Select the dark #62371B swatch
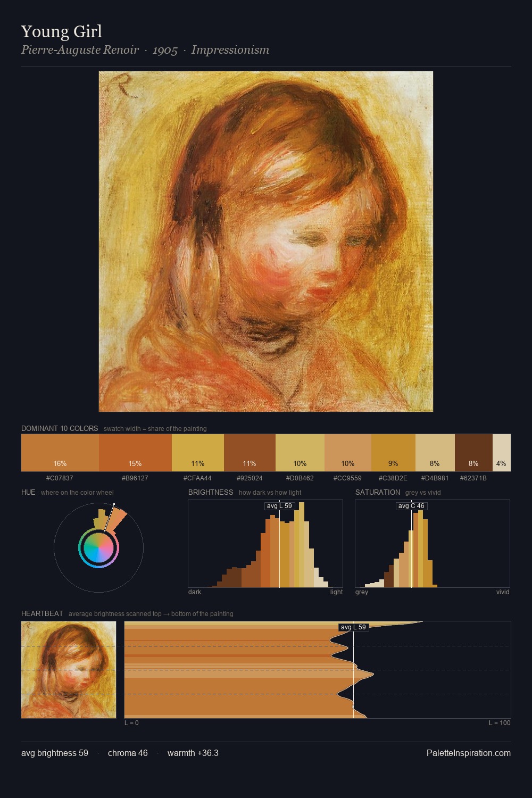This screenshot has width=532, height=798. (x=473, y=453)
